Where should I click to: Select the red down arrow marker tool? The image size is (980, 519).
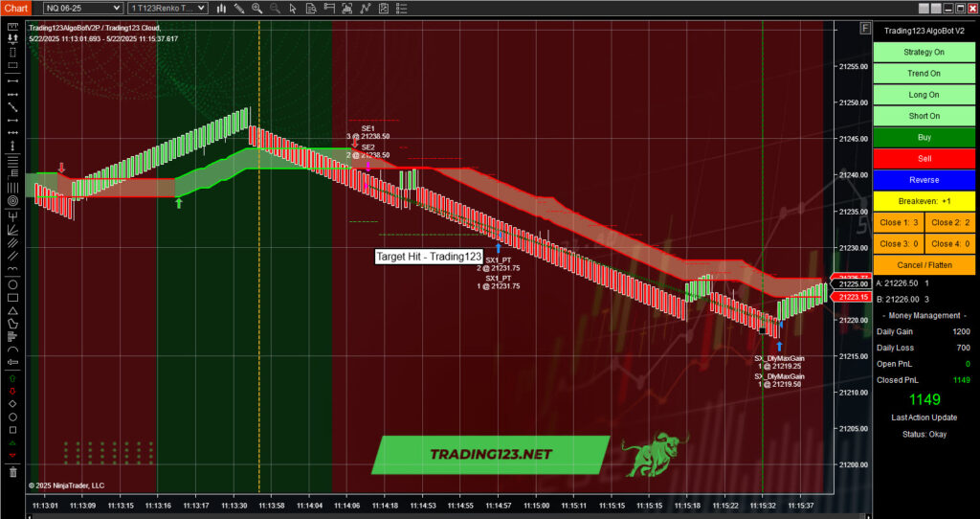tap(12, 392)
